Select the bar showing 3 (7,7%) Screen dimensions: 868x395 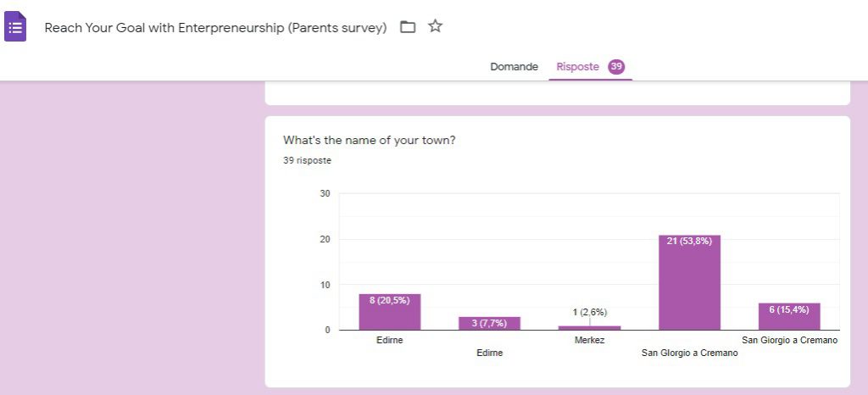tap(490, 323)
